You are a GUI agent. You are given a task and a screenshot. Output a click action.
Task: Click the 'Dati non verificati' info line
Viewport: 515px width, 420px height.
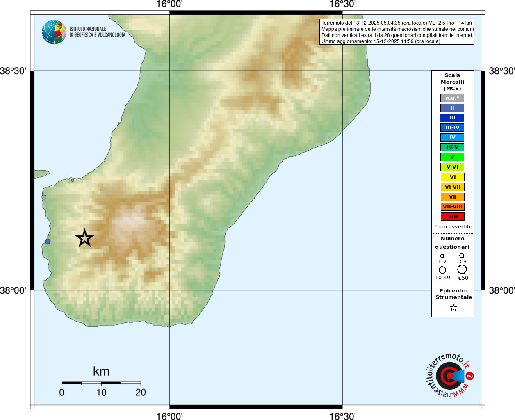(x=397, y=35)
